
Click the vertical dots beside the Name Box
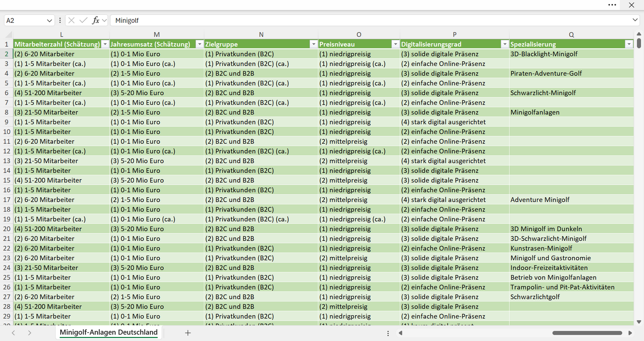[x=60, y=20]
